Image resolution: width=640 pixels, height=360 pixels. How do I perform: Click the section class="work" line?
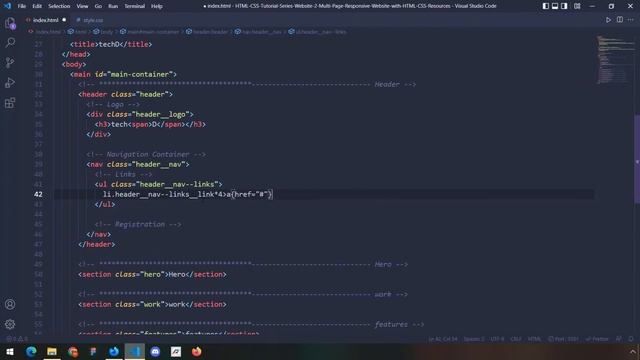tap(152, 304)
